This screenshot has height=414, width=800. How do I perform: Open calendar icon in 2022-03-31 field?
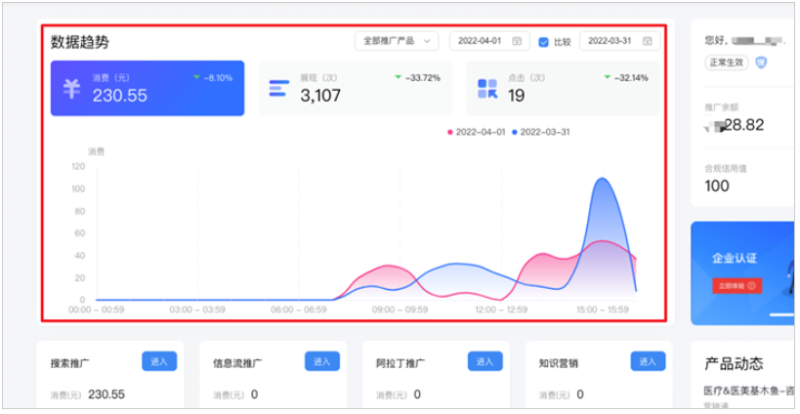pyautogui.click(x=647, y=41)
